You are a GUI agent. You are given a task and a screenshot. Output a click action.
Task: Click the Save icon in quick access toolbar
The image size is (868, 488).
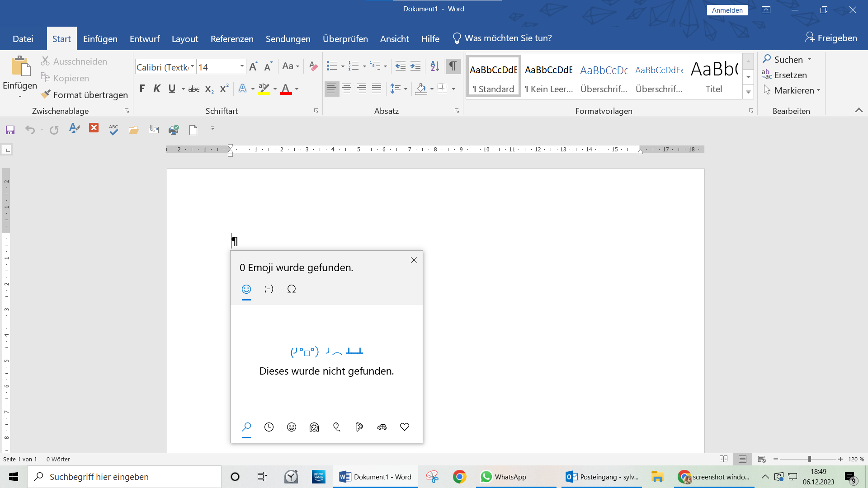click(x=10, y=130)
